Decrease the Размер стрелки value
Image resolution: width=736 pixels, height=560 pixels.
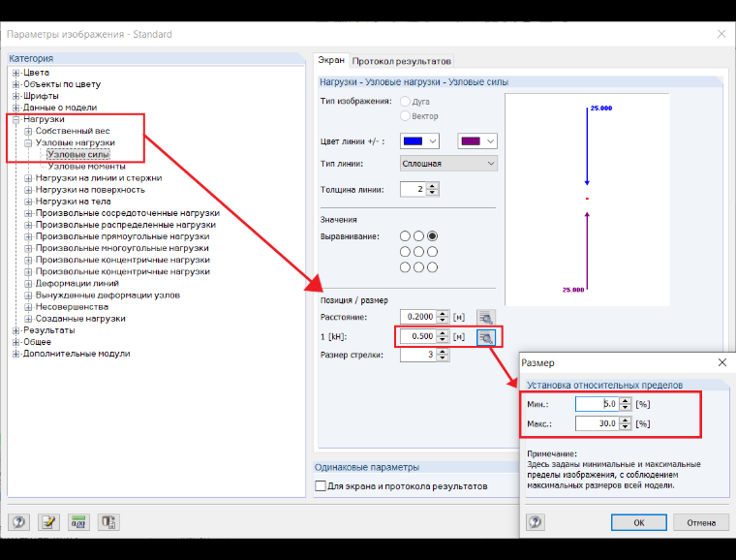pos(443,358)
